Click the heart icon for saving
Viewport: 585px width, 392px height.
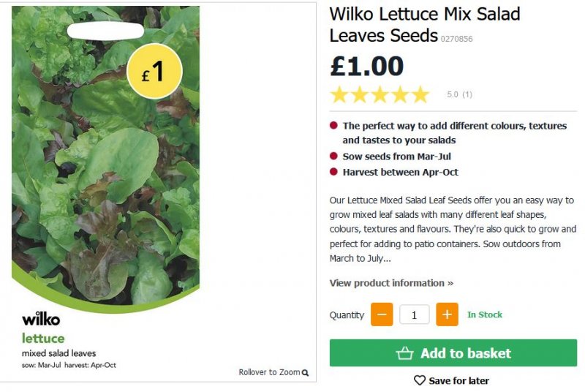coord(420,380)
